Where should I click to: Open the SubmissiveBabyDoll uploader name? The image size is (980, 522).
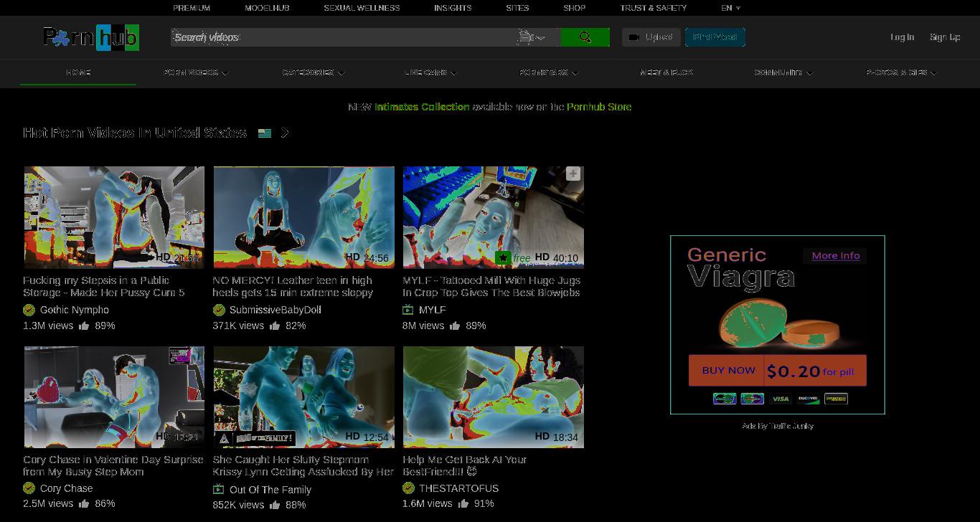point(275,310)
